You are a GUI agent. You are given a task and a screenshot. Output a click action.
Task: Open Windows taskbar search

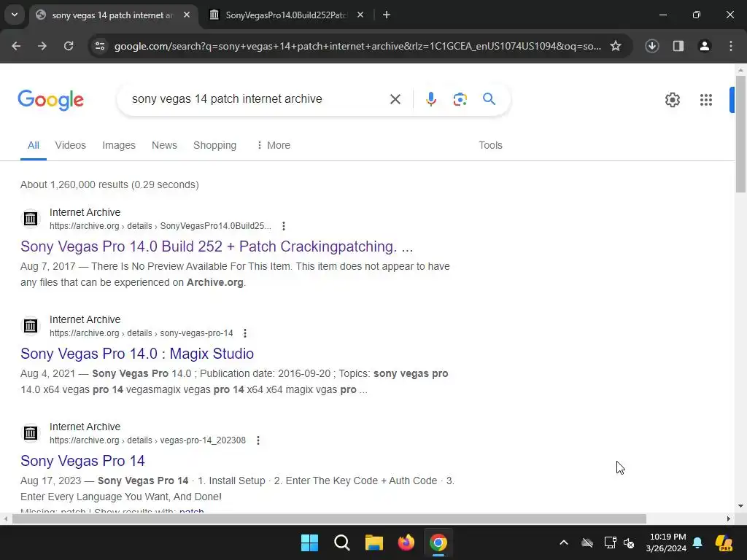point(342,542)
